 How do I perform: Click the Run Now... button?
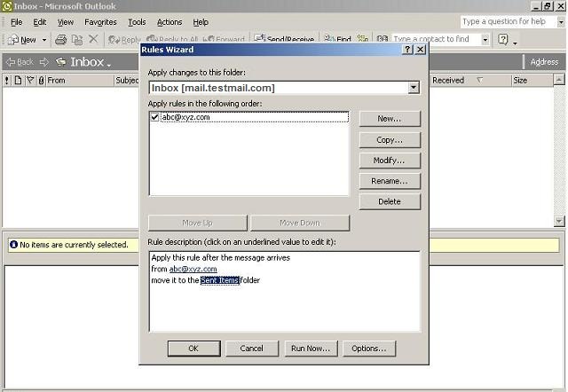(x=311, y=349)
